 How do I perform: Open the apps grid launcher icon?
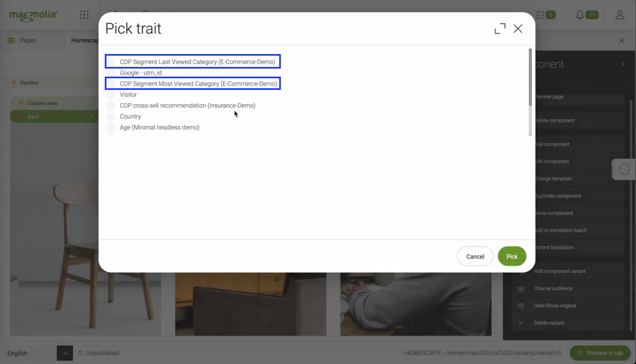(84, 15)
